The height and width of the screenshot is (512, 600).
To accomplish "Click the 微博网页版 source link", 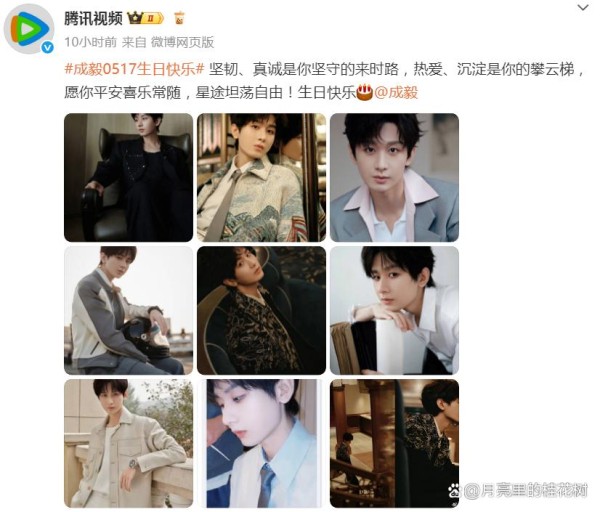I will [182, 42].
